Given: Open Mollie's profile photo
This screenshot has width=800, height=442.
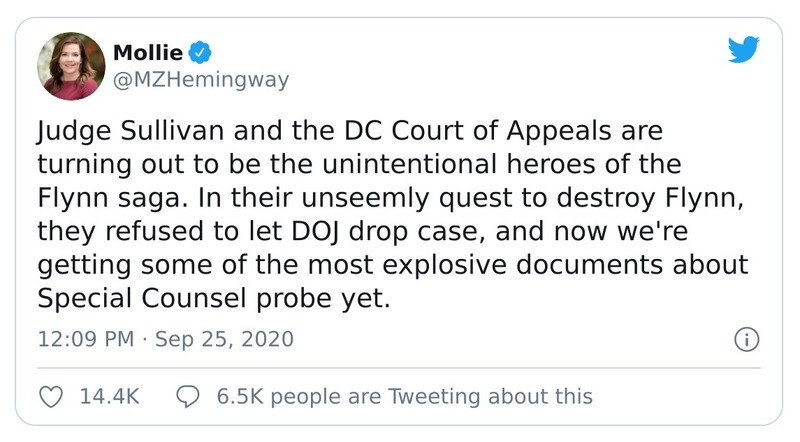Looking at the screenshot, I should coord(71,66).
